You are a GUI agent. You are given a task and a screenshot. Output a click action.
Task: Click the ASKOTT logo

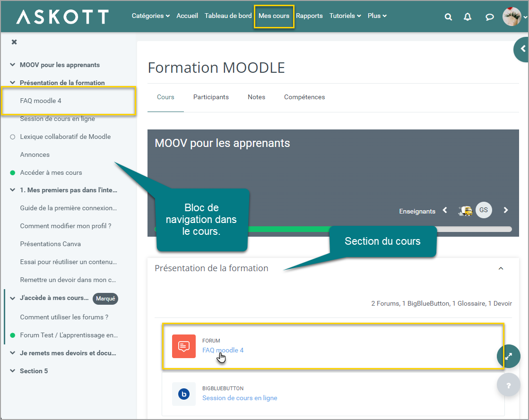click(62, 17)
